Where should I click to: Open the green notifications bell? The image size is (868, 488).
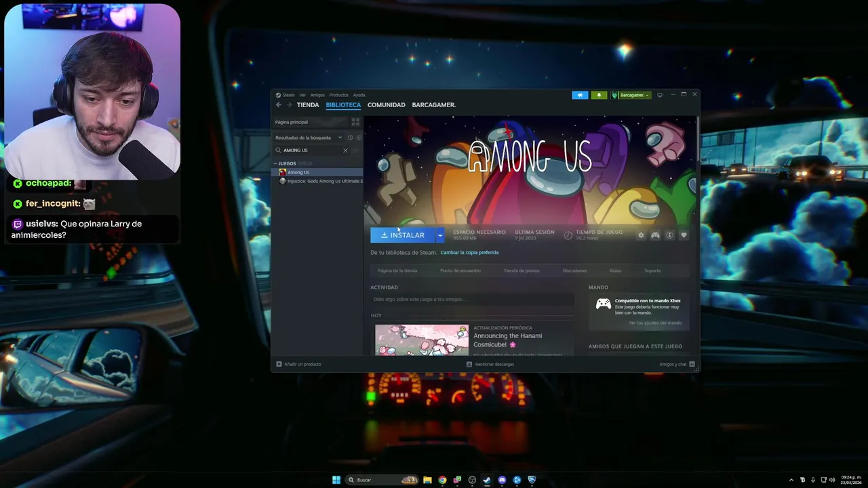599,95
